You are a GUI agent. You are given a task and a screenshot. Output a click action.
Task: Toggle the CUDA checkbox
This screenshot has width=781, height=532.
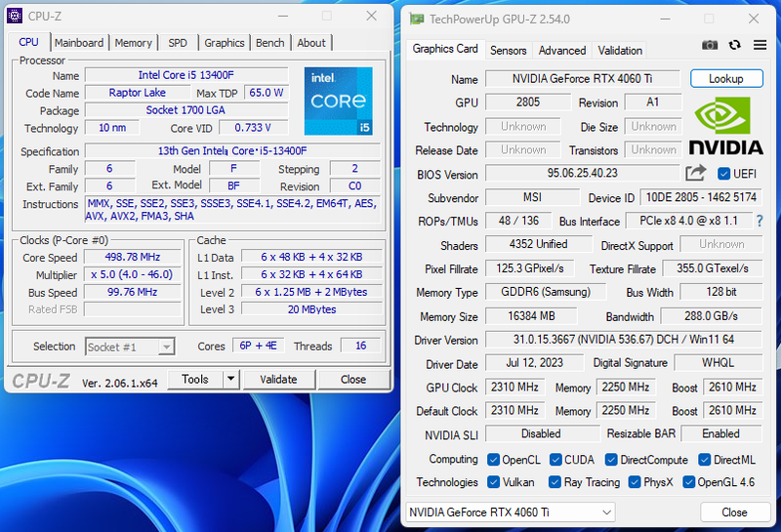tap(555, 460)
